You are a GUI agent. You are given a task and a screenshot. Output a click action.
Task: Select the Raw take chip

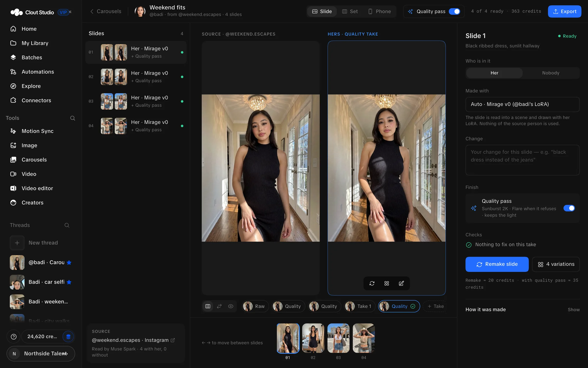pyautogui.click(x=255, y=306)
